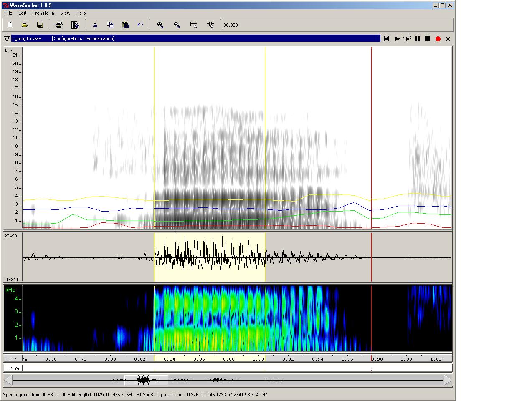The width and height of the screenshot is (532, 401).
Task: Undo the last edit via toolbar
Action: coord(140,25)
